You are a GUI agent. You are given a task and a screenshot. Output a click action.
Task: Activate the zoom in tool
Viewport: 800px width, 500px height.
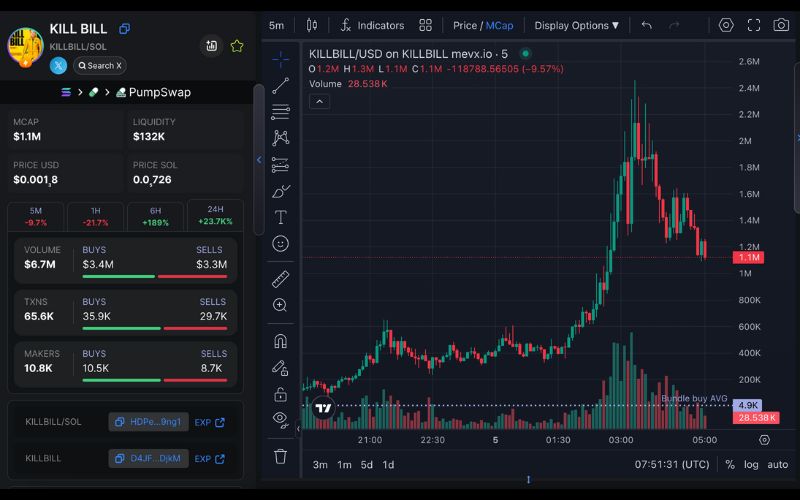(280, 305)
